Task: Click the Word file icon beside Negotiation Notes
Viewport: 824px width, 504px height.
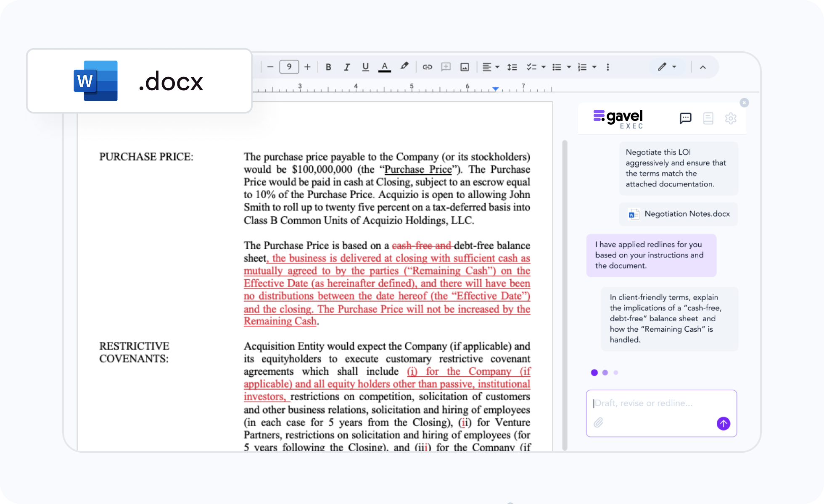Action: [x=634, y=214]
